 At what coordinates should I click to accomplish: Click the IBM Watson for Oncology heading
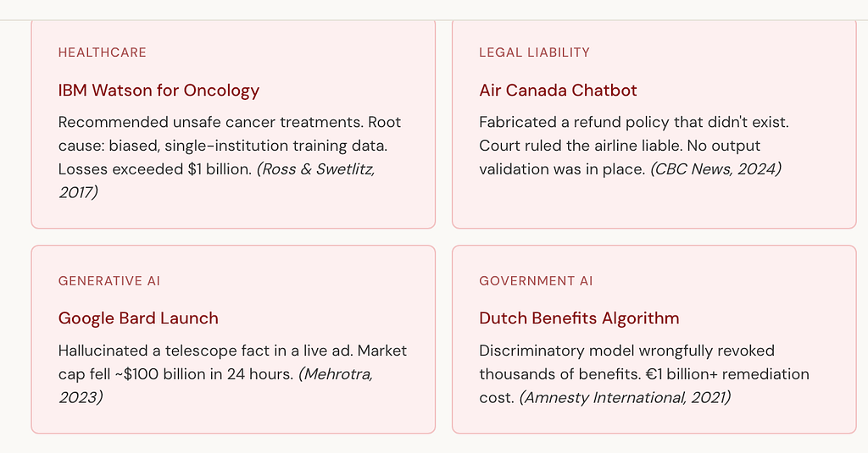point(159,90)
